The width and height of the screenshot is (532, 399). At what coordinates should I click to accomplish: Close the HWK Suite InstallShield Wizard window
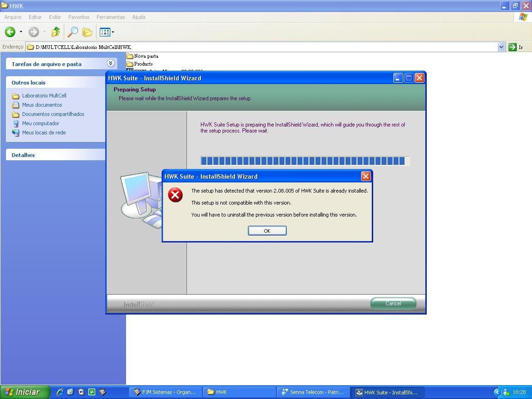coord(419,78)
